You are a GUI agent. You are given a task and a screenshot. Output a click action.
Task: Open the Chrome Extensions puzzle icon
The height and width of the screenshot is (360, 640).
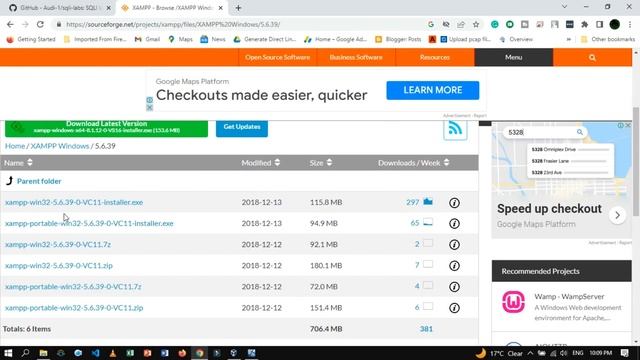[x=584, y=24]
